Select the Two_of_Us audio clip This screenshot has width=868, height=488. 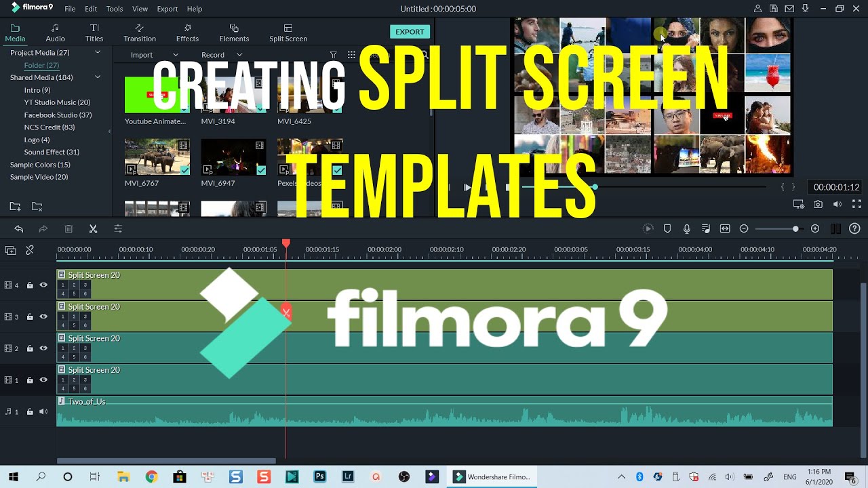point(444,411)
